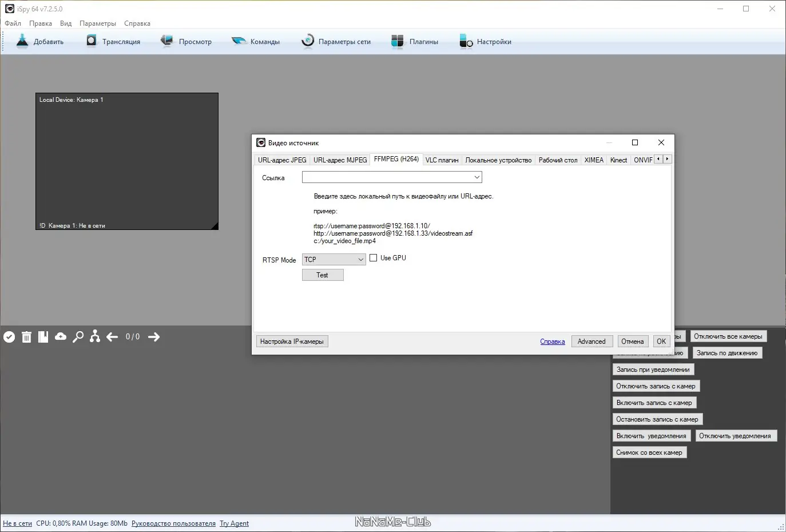Click the Настройка IP-камеры button

(292, 342)
